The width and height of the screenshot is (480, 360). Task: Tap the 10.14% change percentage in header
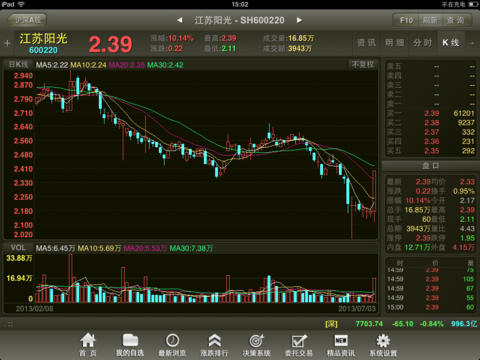click(x=180, y=38)
